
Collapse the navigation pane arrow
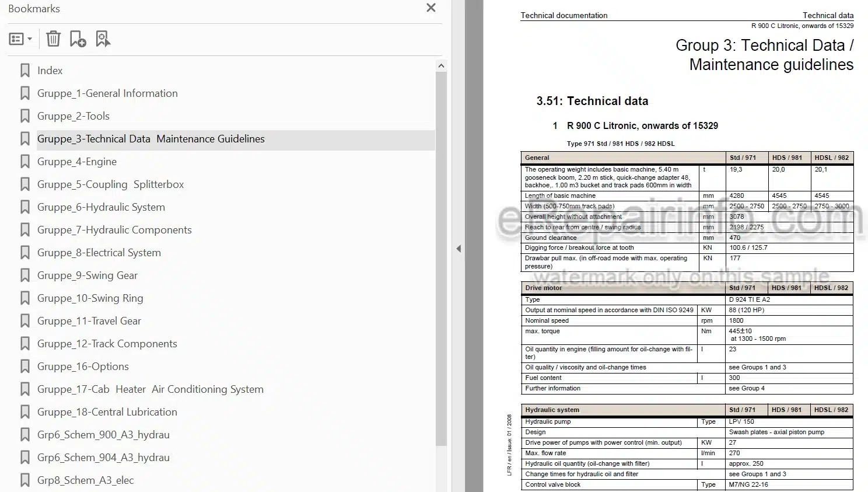[x=459, y=249]
